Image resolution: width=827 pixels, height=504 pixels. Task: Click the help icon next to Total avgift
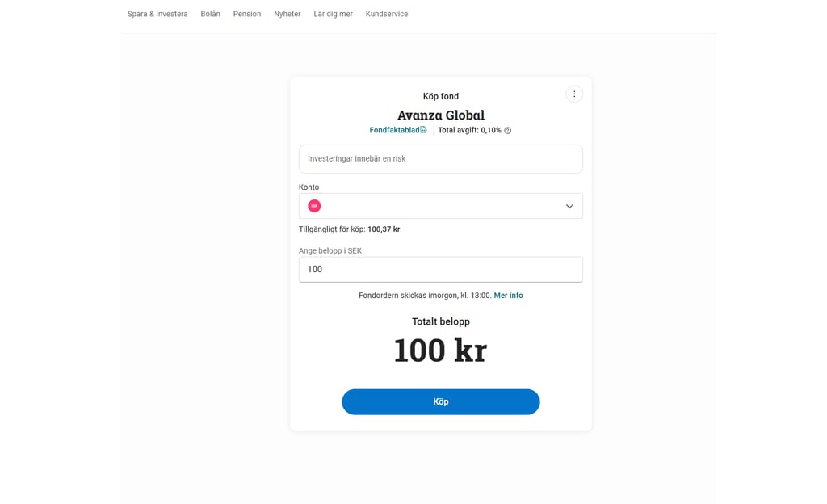click(506, 130)
